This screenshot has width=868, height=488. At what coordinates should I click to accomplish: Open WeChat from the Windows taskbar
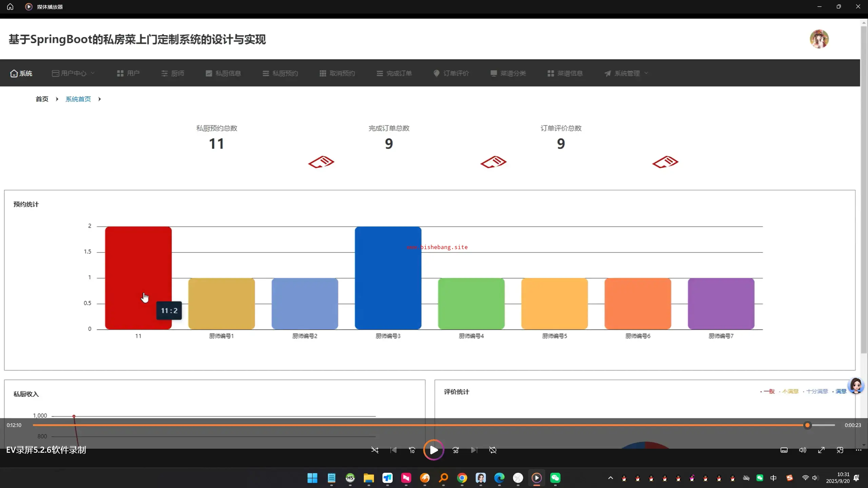pyautogui.click(x=555, y=478)
